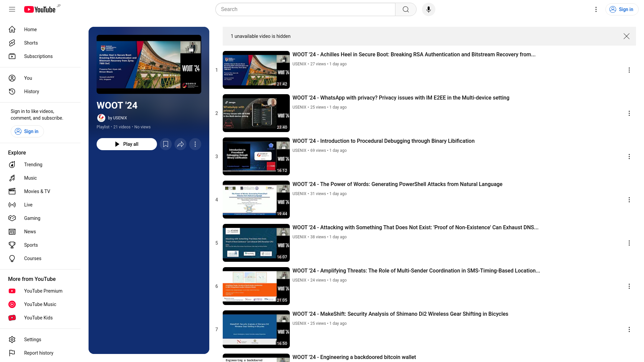Save playlist with bookmark icon

pos(166,144)
